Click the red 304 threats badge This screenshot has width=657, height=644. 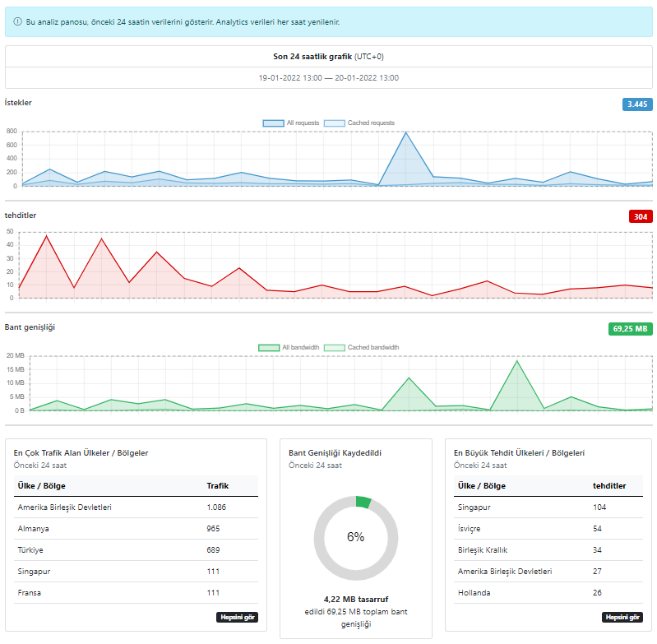pyautogui.click(x=641, y=216)
